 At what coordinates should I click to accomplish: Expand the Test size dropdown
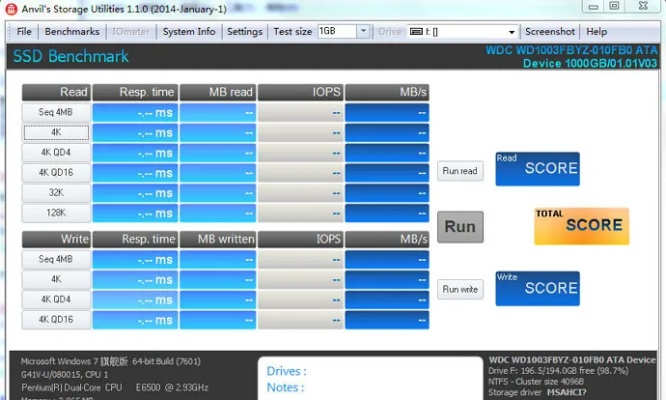[x=363, y=32]
